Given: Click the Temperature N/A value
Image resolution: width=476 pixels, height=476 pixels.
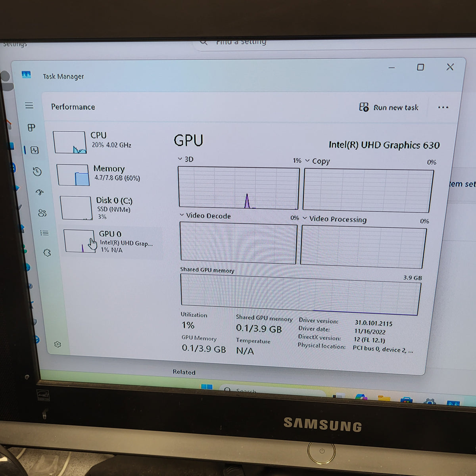Looking at the screenshot, I should [x=245, y=351].
